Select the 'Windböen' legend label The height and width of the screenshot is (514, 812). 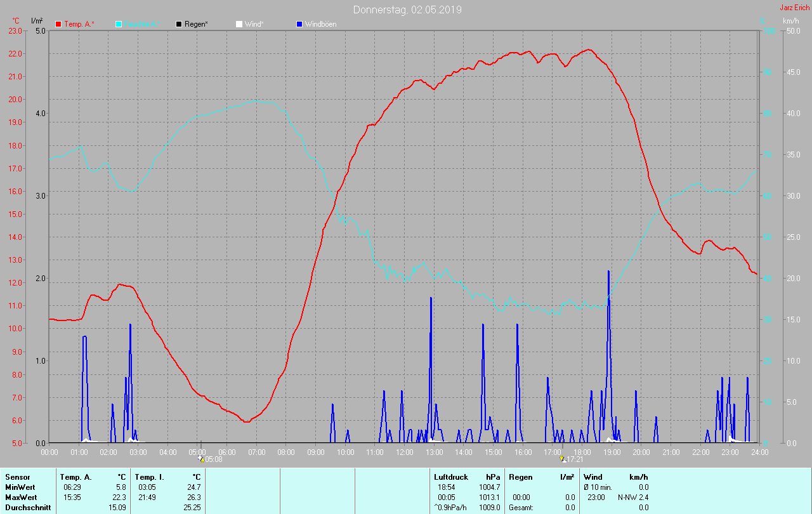[321, 24]
